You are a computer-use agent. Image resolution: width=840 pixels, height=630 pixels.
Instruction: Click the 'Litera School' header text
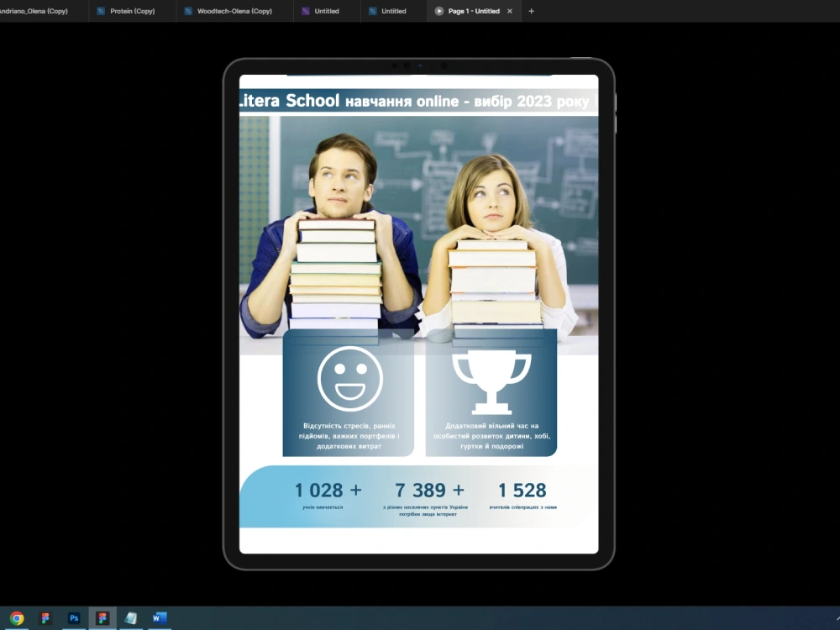(x=290, y=101)
